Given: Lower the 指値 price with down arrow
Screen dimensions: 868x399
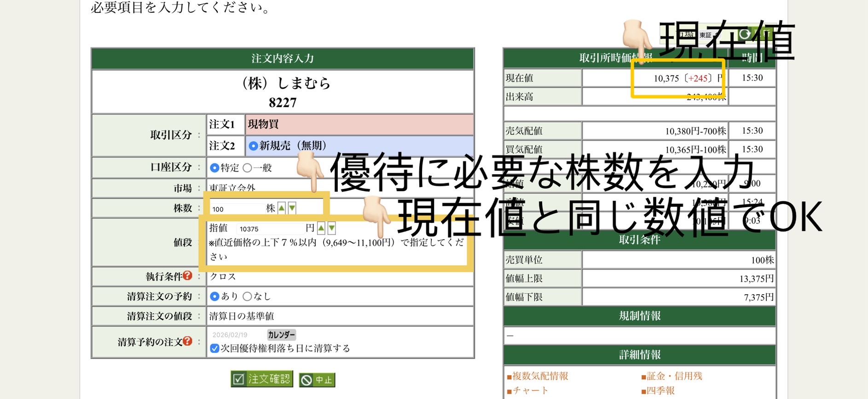Looking at the screenshot, I should click(332, 228).
